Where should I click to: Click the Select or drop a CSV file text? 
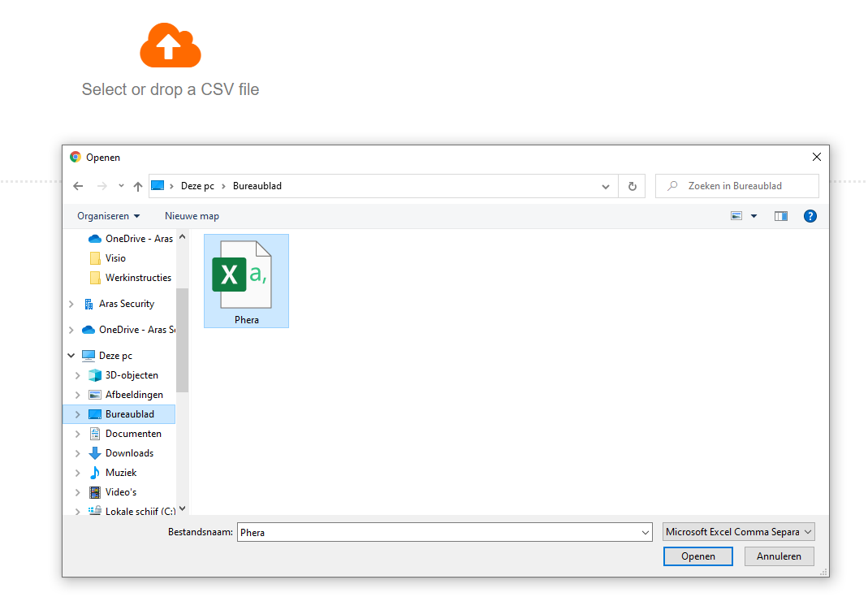(x=171, y=89)
